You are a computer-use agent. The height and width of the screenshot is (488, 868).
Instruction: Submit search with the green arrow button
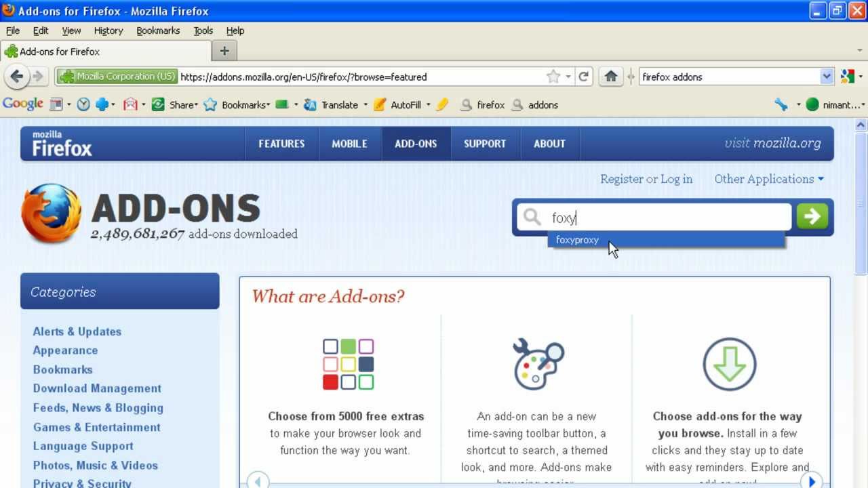812,217
